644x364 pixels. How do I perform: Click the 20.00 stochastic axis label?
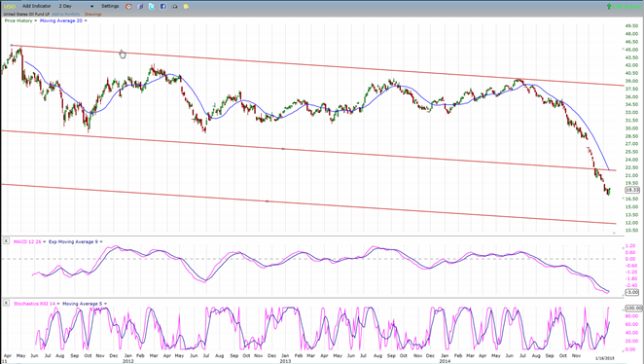pyautogui.click(x=631, y=341)
